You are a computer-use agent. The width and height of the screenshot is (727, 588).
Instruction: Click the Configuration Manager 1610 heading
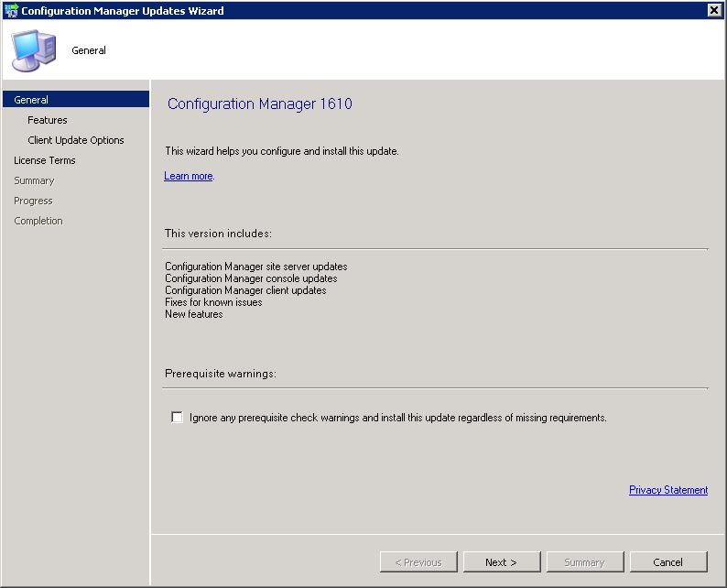[x=260, y=103]
